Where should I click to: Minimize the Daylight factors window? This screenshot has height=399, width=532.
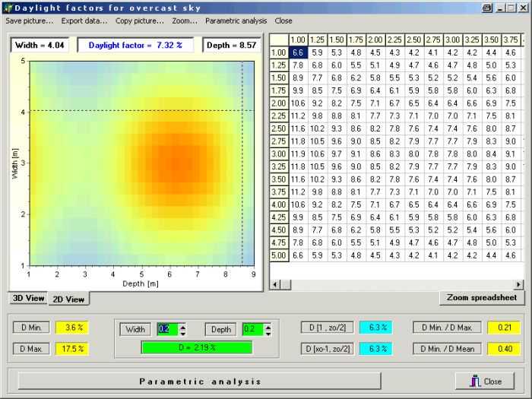coord(500,8)
